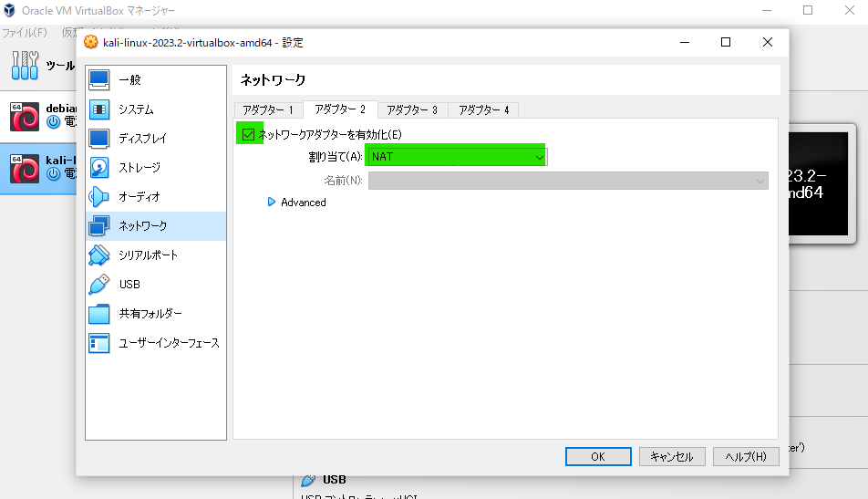This screenshot has height=499, width=868.
Task: Open ストレージ settings via disk icon
Action: click(99, 167)
